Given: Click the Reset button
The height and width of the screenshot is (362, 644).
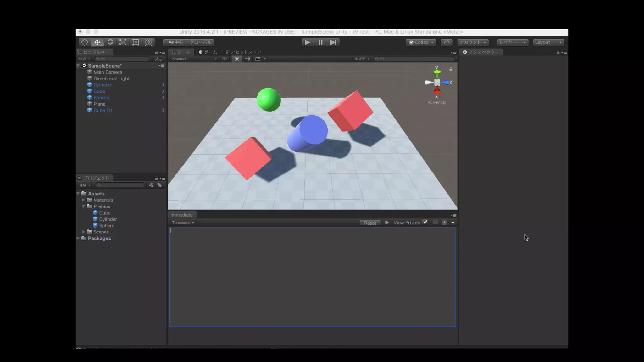Looking at the screenshot, I should point(370,223).
